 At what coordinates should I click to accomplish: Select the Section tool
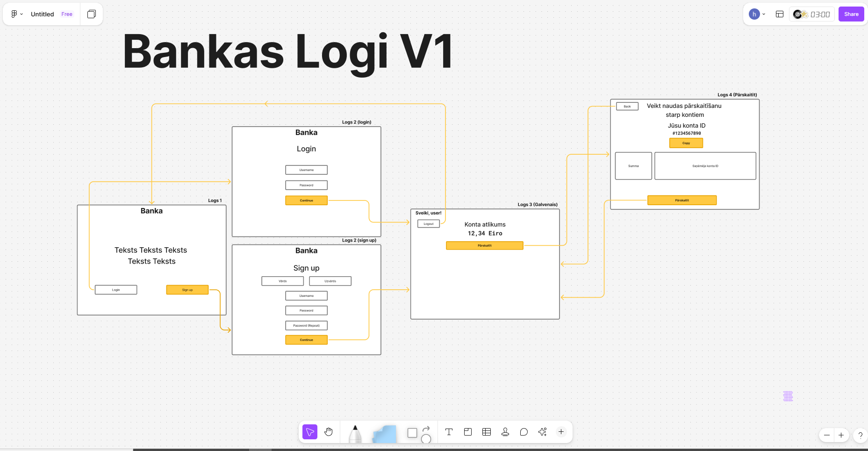coord(468,432)
